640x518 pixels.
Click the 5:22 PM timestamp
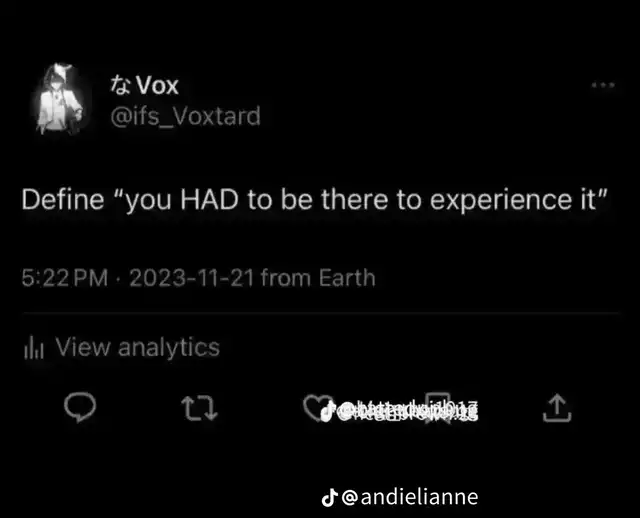64,277
